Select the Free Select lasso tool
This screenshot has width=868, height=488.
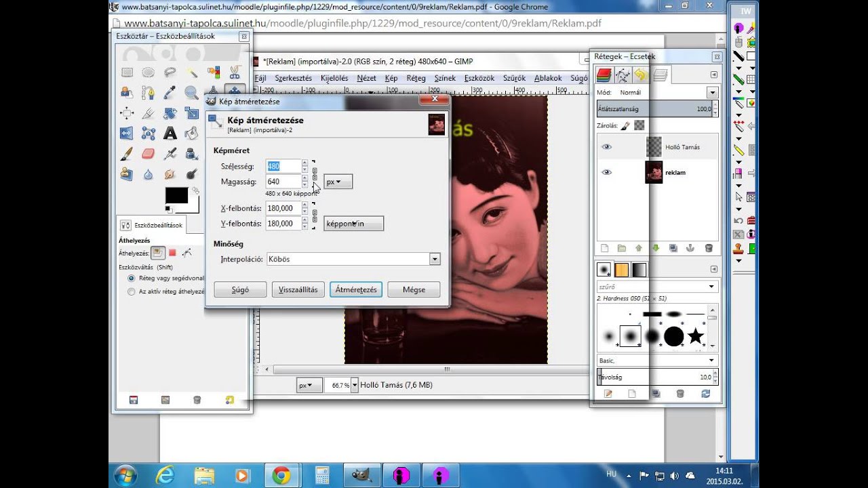(170, 73)
